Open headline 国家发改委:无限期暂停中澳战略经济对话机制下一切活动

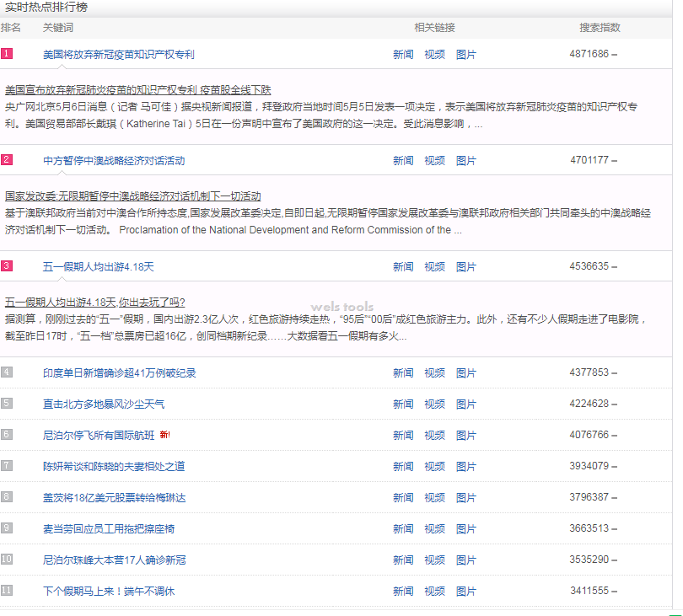click(132, 196)
